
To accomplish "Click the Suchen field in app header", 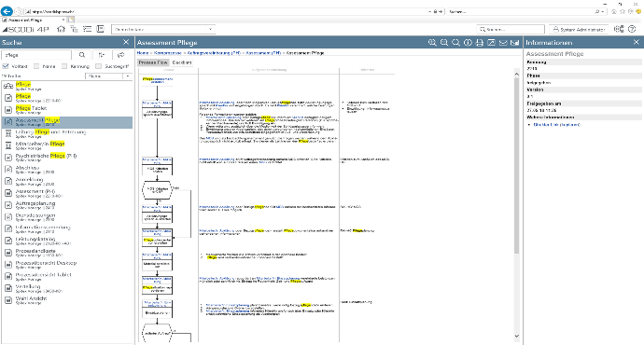I will [x=511, y=30].
